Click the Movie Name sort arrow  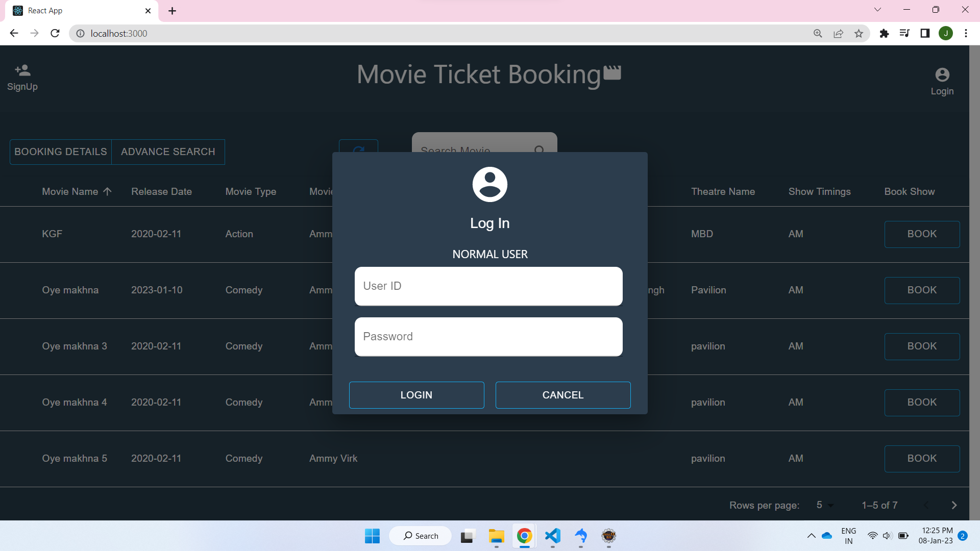(107, 191)
